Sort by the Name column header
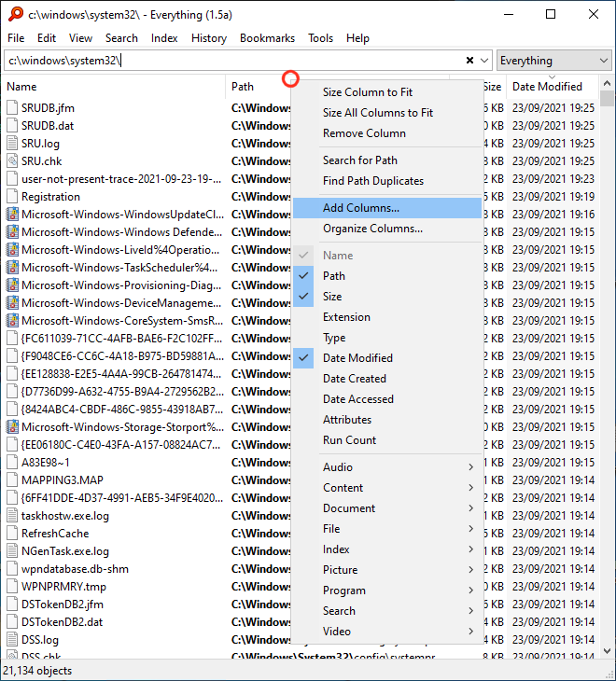This screenshot has width=616, height=681. [x=113, y=87]
